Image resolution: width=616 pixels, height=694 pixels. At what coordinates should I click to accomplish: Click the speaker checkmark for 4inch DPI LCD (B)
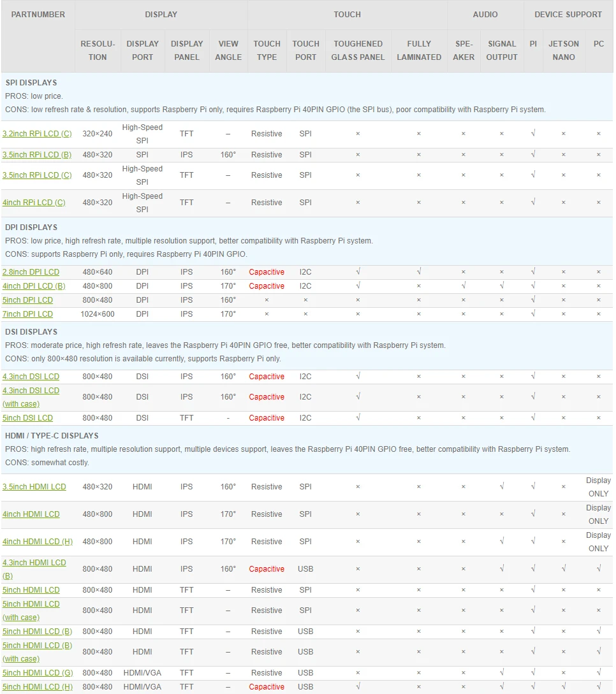pos(464,286)
